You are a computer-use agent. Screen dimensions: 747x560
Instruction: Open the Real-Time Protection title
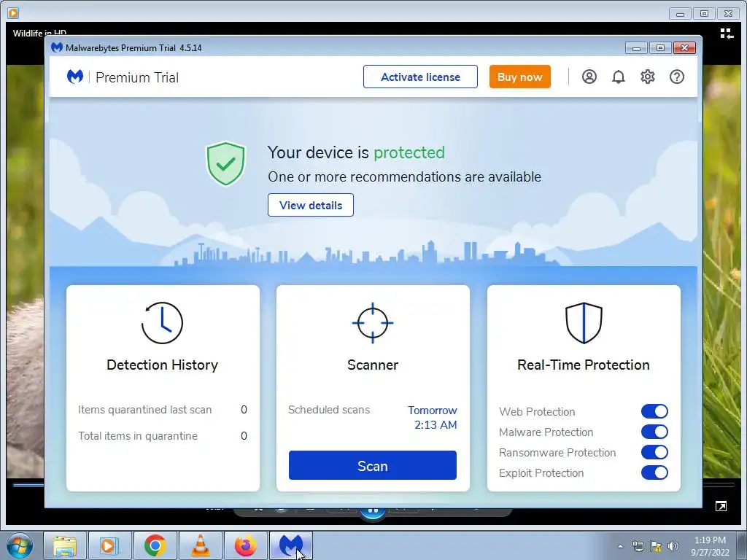584,365
